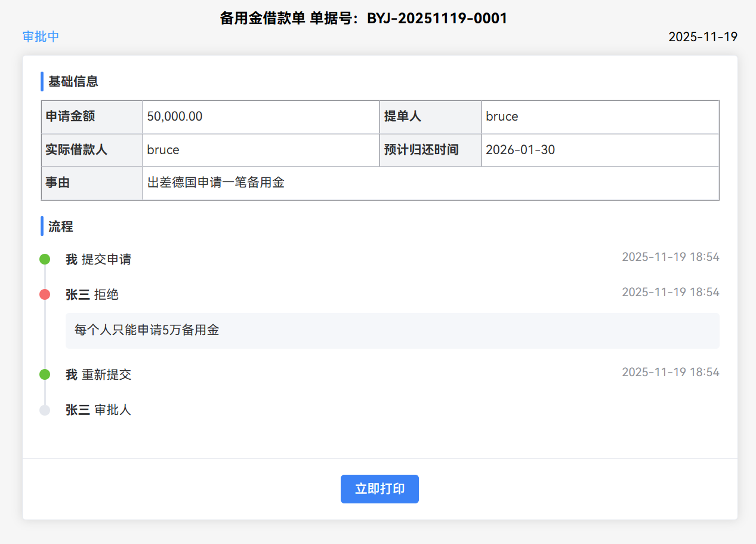Screen dimensions: 756x544
Task: Select the 基础信息 section heading
Action: pos(73,81)
